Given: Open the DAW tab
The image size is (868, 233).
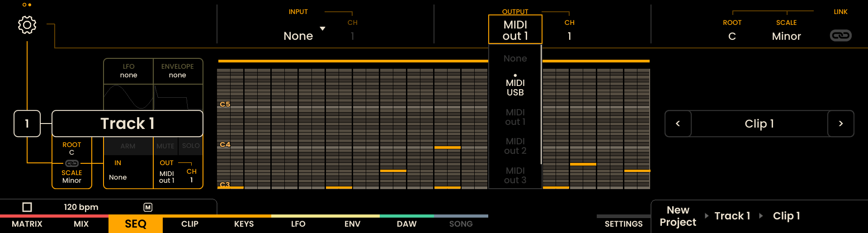Looking at the screenshot, I should (407, 224).
